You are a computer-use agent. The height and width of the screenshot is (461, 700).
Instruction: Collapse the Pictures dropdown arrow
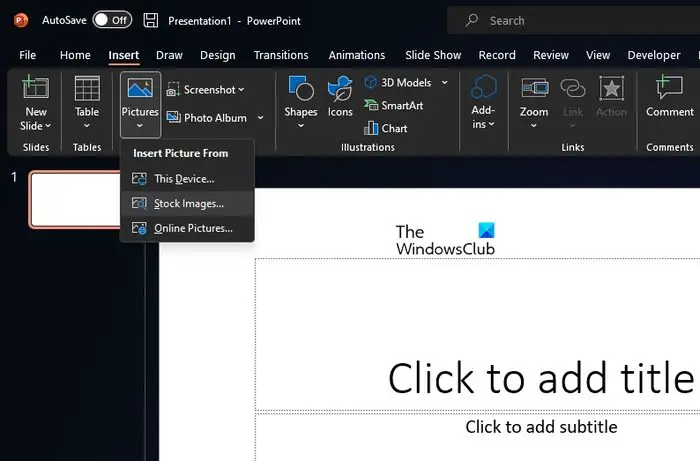pos(140,126)
